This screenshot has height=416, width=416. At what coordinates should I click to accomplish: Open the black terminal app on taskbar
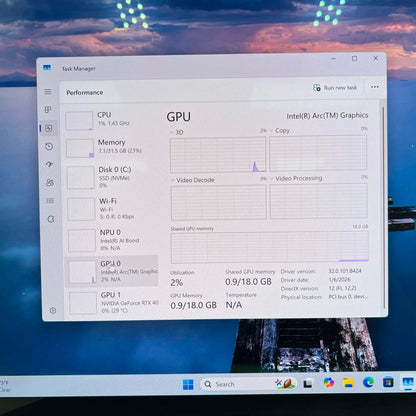(x=308, y=384)
